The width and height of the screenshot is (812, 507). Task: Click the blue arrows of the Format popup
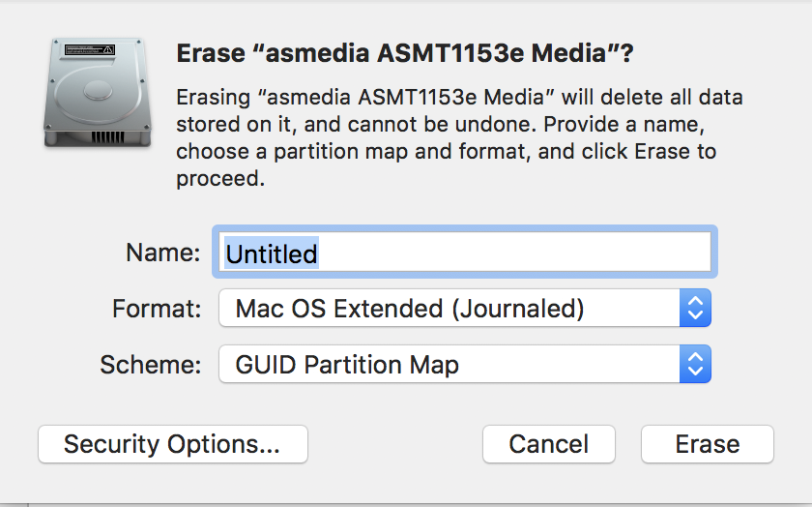(x=696, y=309)
